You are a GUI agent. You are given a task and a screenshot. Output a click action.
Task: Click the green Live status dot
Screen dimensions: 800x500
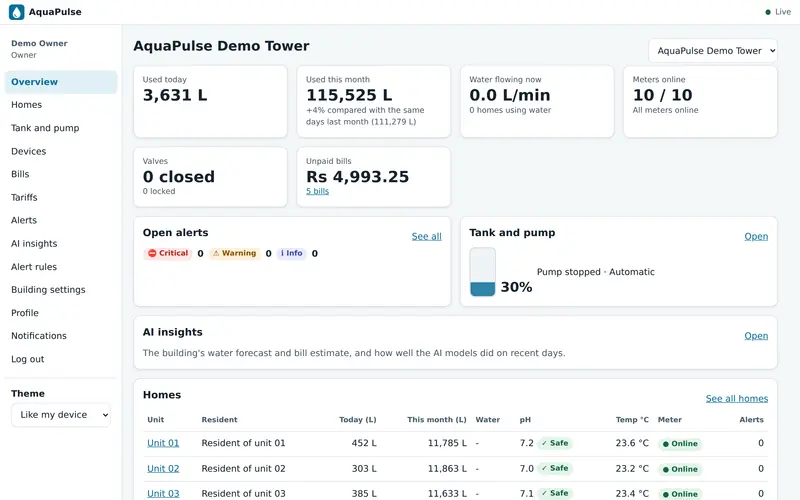pyautogui.click(x=768, y=12)
